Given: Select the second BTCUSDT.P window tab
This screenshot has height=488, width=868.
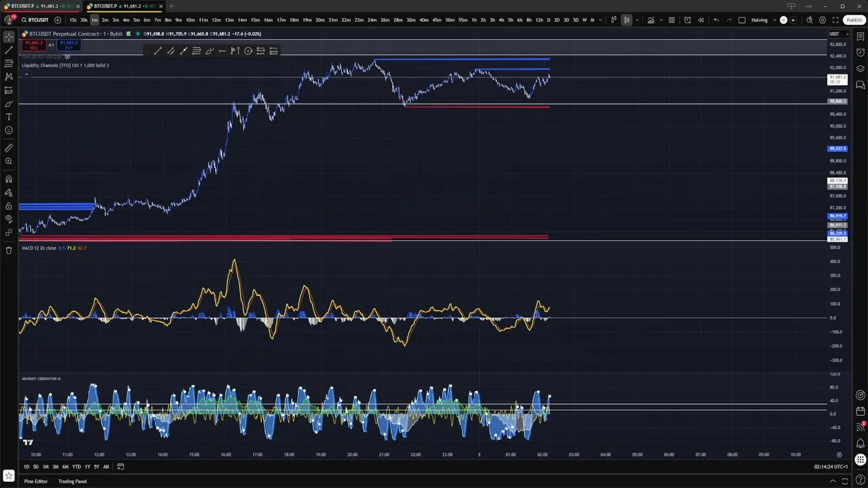Looking at the screenshot, I should (123, 6).
